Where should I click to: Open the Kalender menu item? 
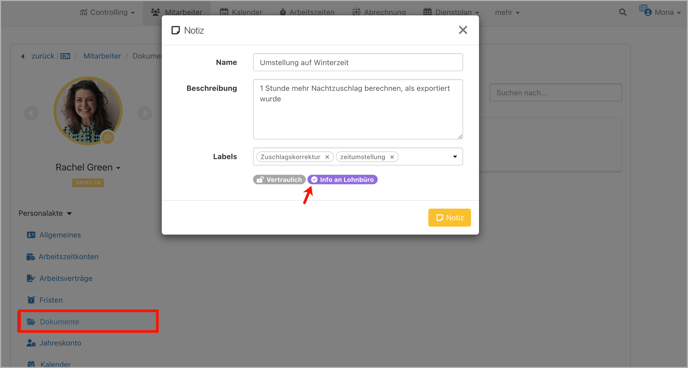coord(241,12)
